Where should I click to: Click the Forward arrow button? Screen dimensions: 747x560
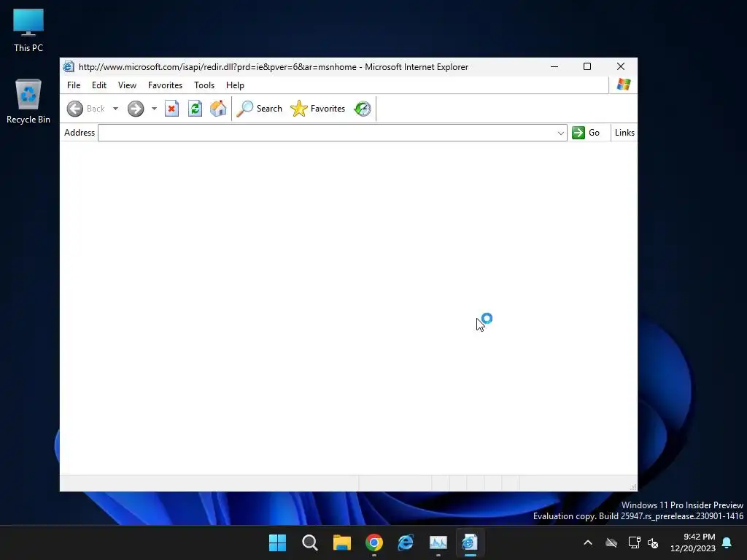tap(136, 109)
